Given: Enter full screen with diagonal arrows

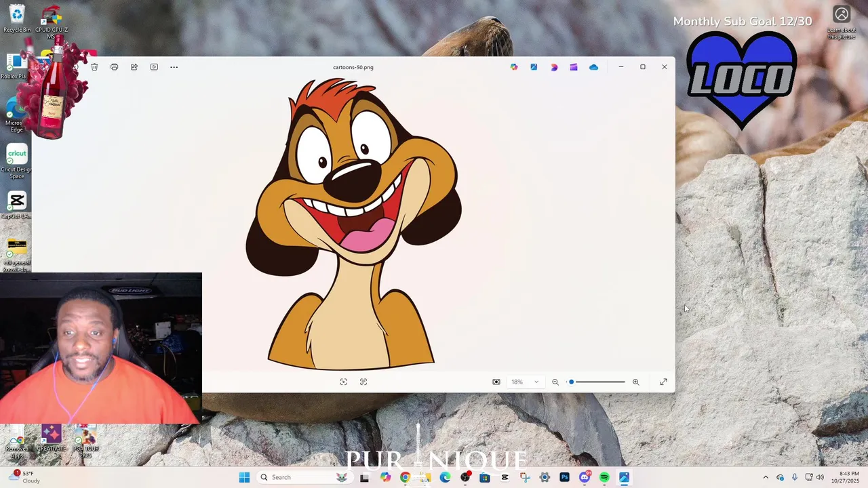Looking at the screenshot, I should coord(663,382).
